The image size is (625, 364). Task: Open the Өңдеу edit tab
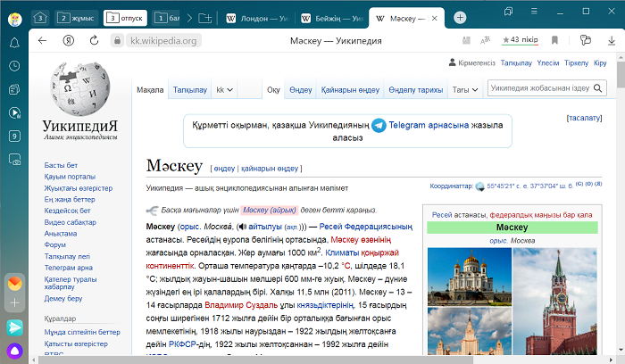click(x=301, y=90)
